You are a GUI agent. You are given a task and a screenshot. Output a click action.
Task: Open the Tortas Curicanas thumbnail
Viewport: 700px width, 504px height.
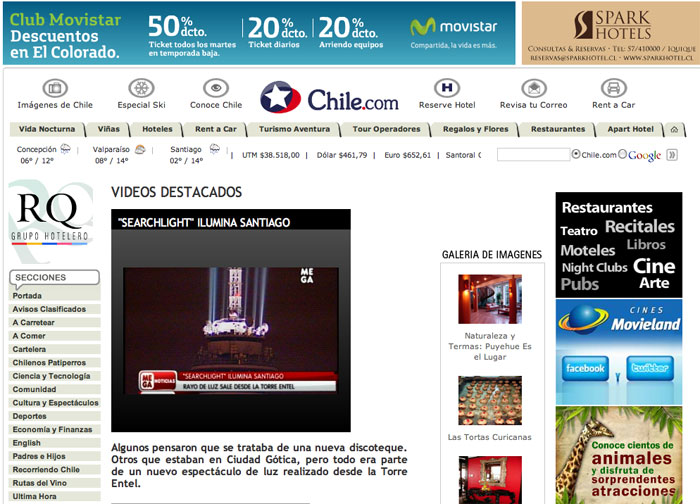490,400
